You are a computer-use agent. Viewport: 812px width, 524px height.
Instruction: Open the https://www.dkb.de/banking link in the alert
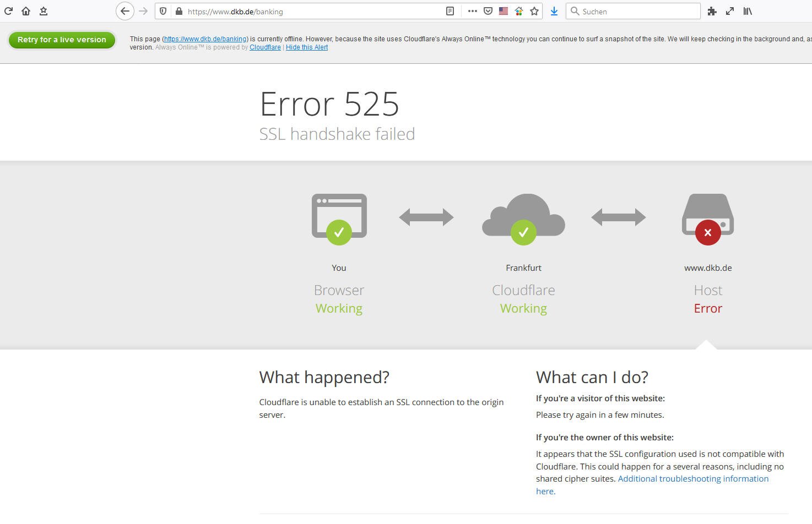[x=205, y=39]
